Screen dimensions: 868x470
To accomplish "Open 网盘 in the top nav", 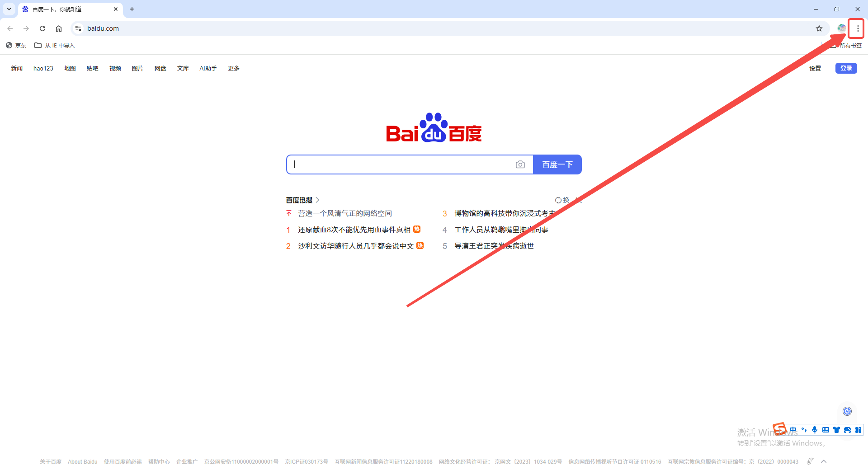I will 160,68.
